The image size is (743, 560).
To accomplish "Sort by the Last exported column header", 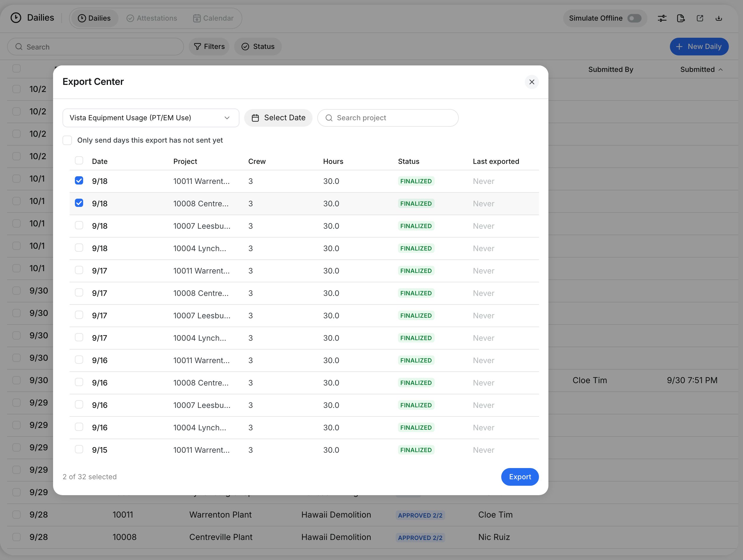I will pyautogui.click(x=496, y=162).
